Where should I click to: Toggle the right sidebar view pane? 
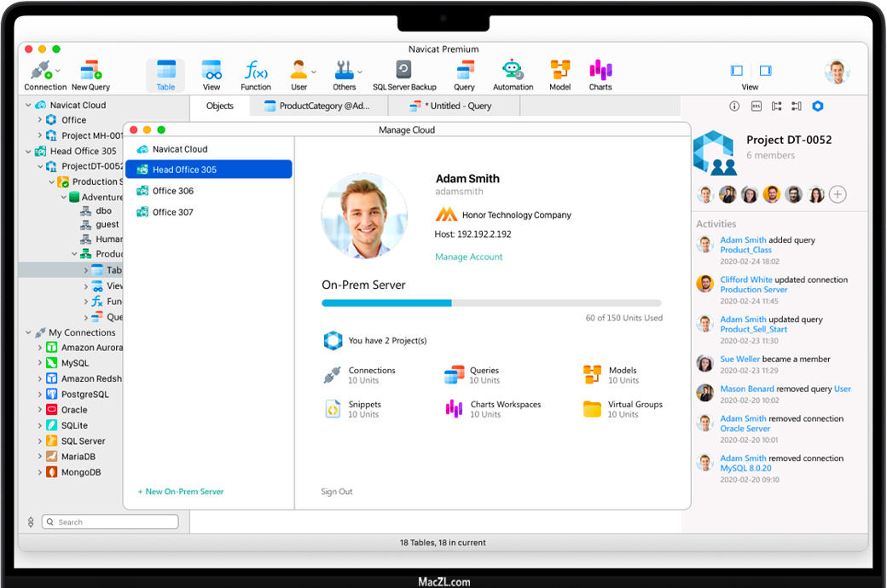pos(765,71)
